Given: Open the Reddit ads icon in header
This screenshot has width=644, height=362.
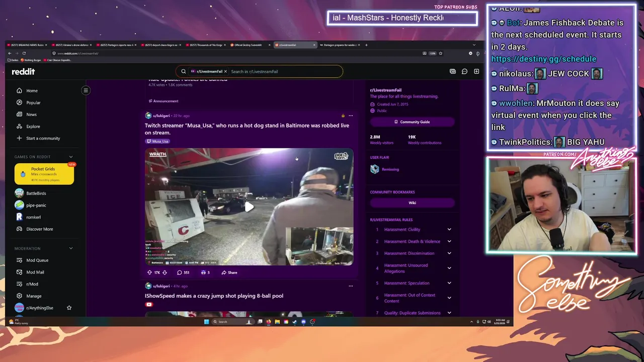Looking at the screenshot, I should tap(453, 71).
